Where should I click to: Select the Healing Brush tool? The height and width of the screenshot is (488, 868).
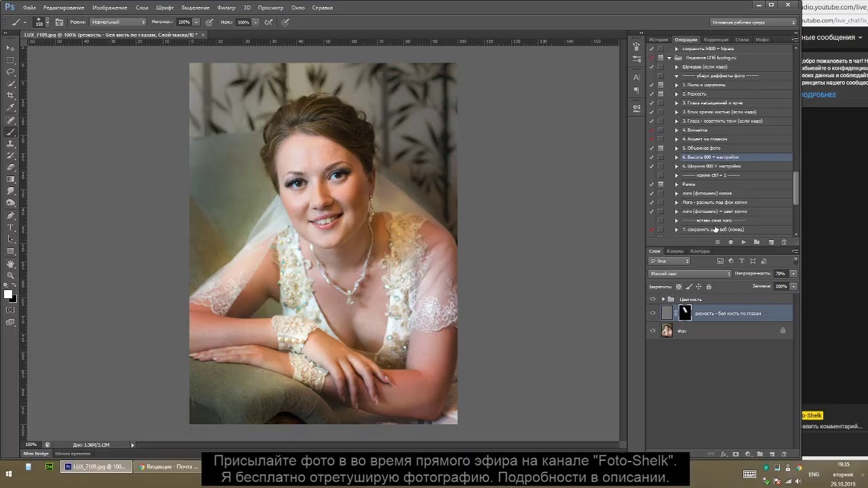[11, 121]
